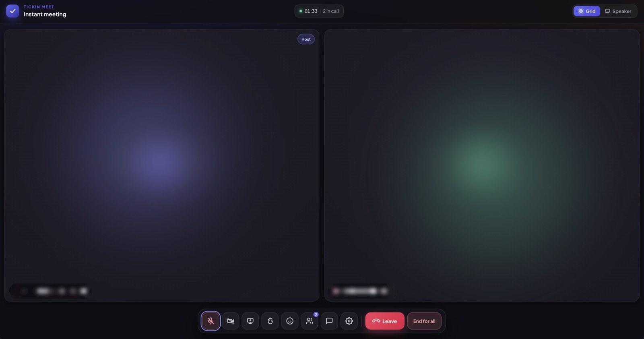644x339 pixels.
Task: Click End for all
Action: 424,321
